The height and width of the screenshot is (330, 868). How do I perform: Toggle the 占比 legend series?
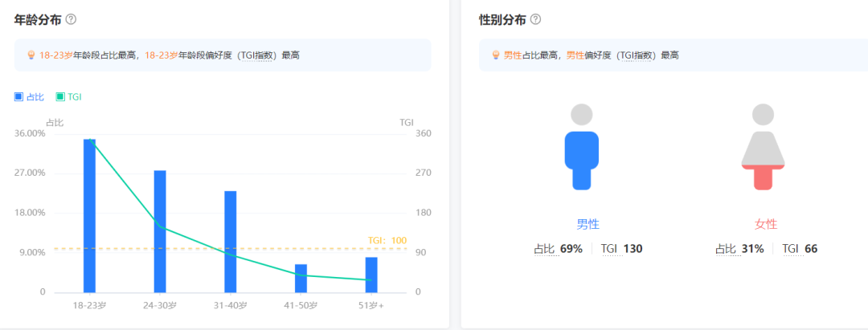[x=29, y=97]
